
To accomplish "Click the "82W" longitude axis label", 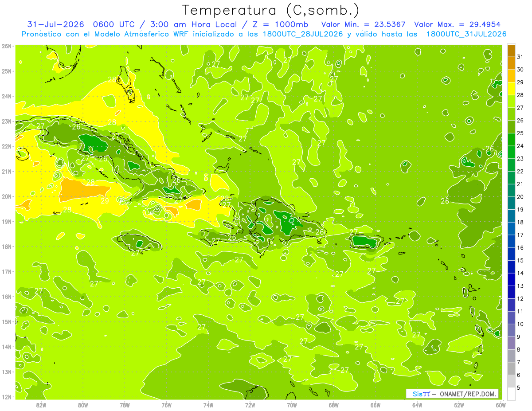I will pos(41,405).
